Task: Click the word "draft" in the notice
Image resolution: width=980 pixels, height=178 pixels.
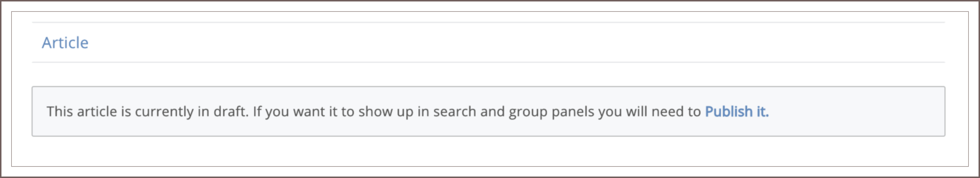Action: click(x=229, y=112)
